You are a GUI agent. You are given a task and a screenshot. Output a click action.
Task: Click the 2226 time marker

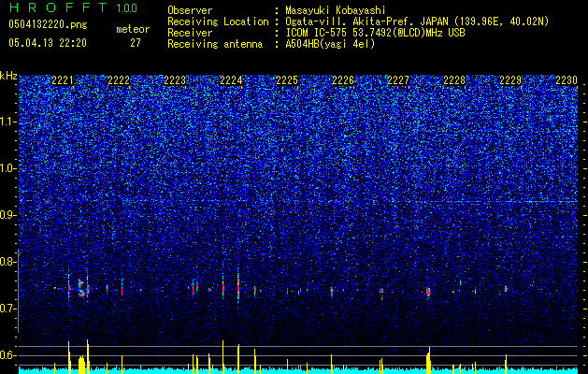tap(343, 80)
